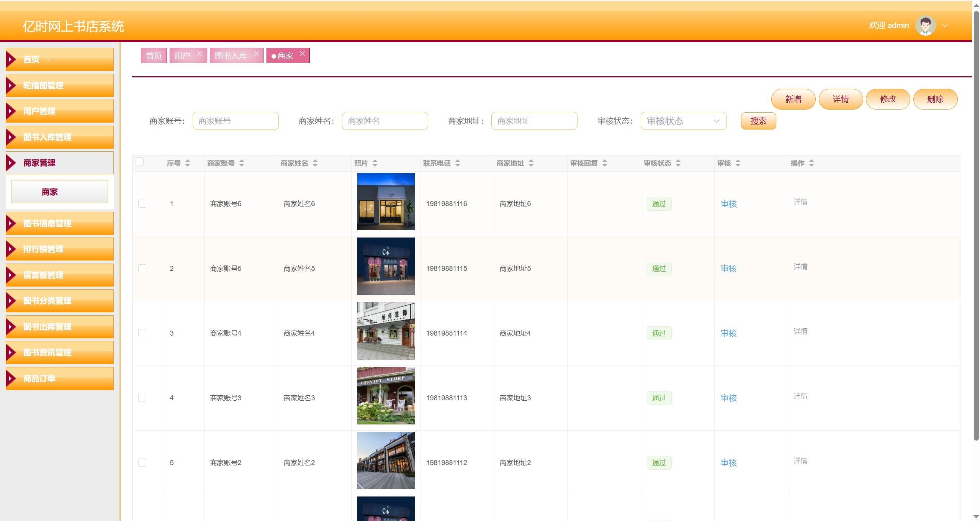The image size is (980, 521).
Task: Close the 图书入库 tab
Action: [256, 54]
